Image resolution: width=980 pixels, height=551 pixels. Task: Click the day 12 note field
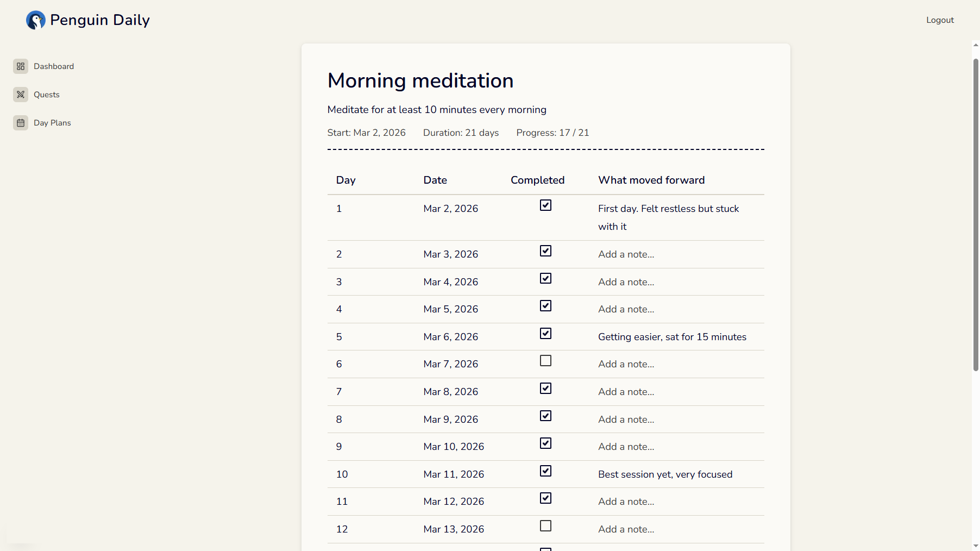[x=626, y=529]
